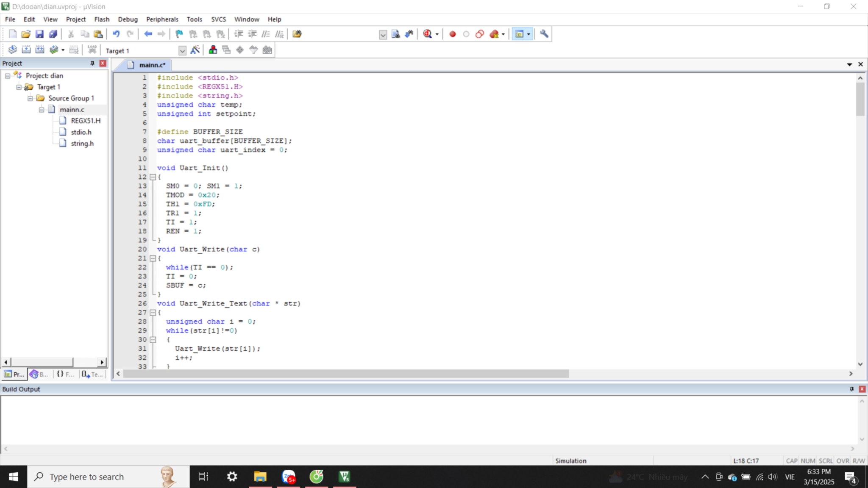This screenshot has height=488, width=868.
Task: Collapse code fold at line 12
Action: click(153, 177)
